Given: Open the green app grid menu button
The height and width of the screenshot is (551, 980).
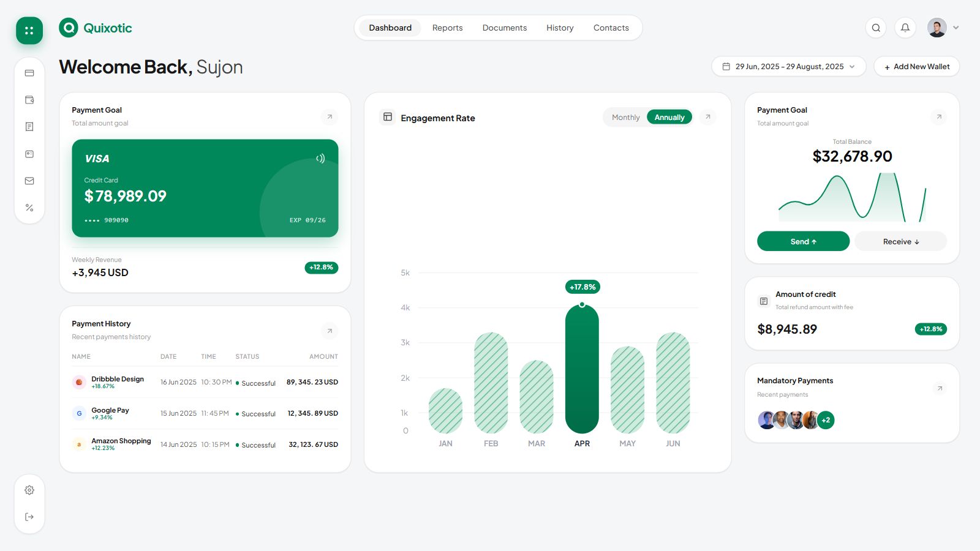Looking at the screenshot, I should click(x=29, y=31).
